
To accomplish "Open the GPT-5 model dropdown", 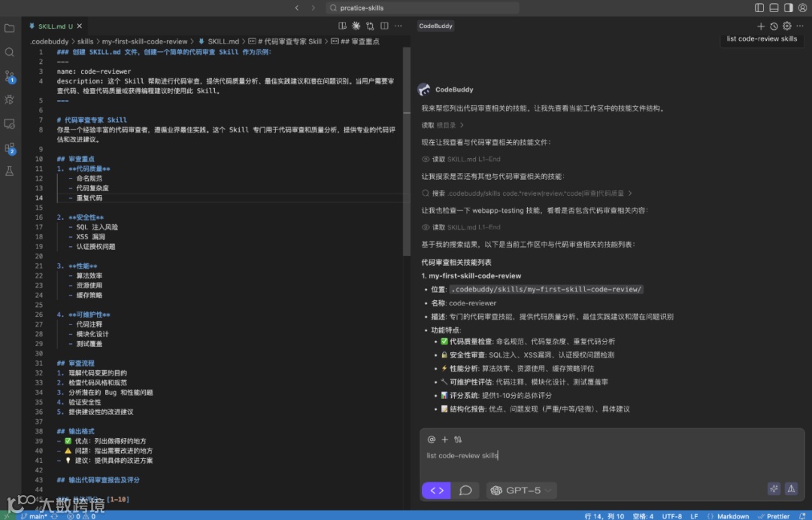I will [521, 490].
